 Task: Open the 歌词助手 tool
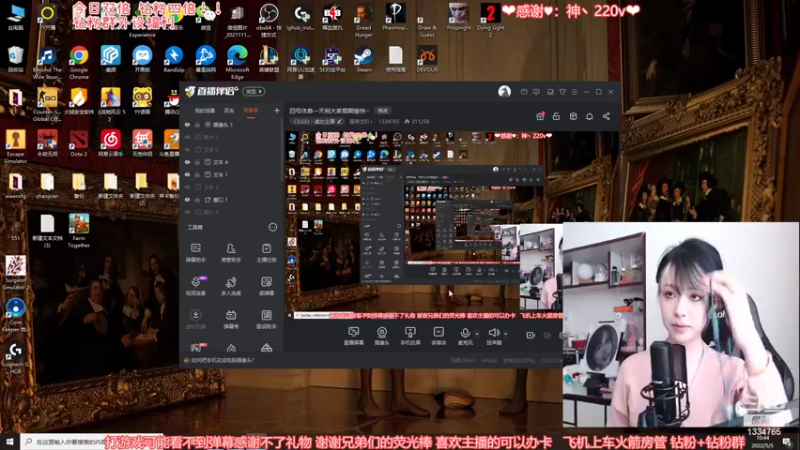266,319
